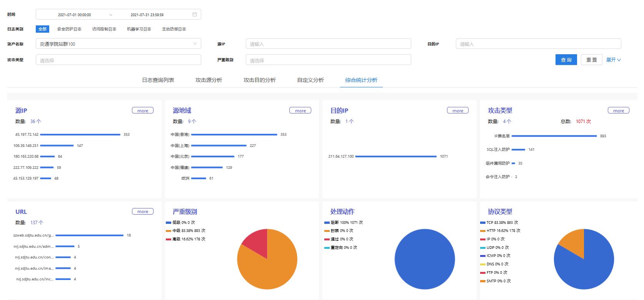Click source IP 180.163.220.68 label
644x300 pixels.
(26, 157)
